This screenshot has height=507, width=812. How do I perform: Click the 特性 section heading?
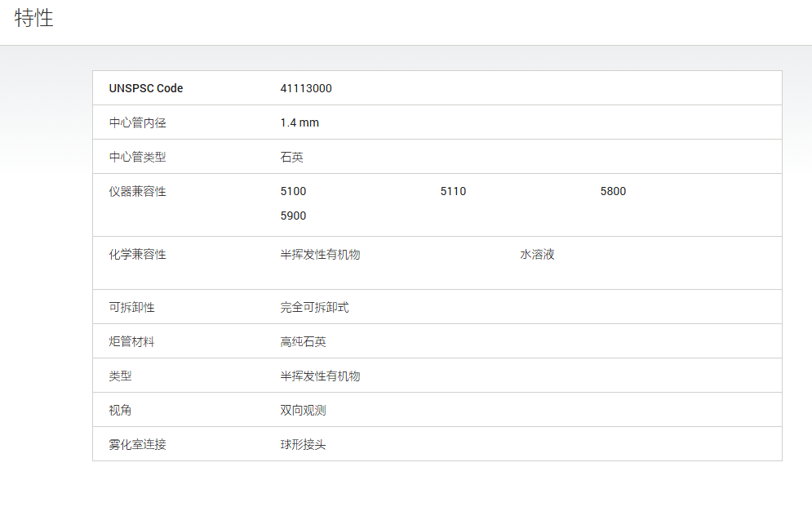33,18
